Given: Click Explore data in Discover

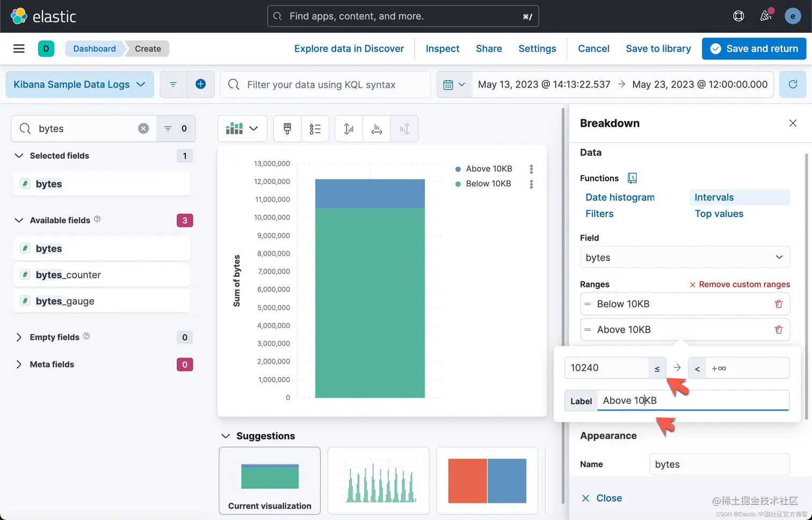Looking at the screenshot, I should pyautogui.click(x=349, y=49).
